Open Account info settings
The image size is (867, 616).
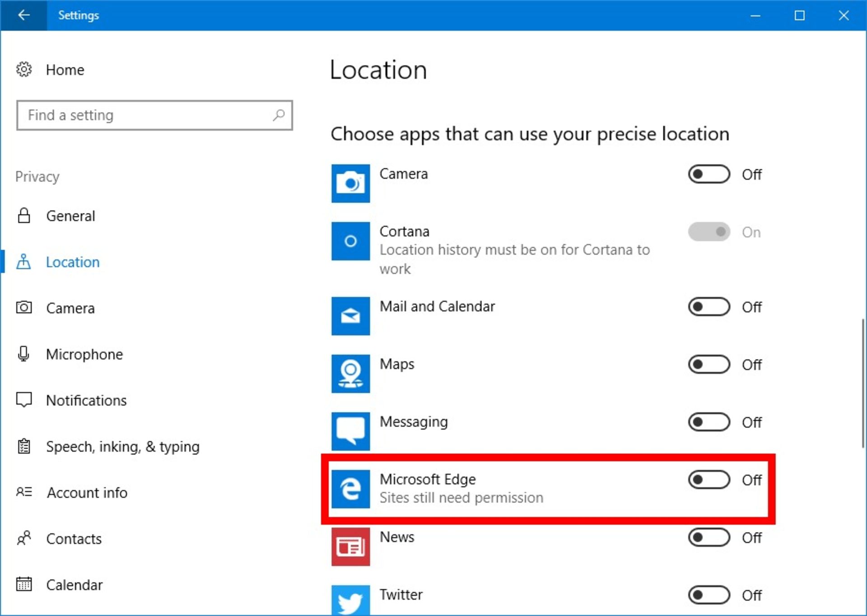[x=87, y=493]
